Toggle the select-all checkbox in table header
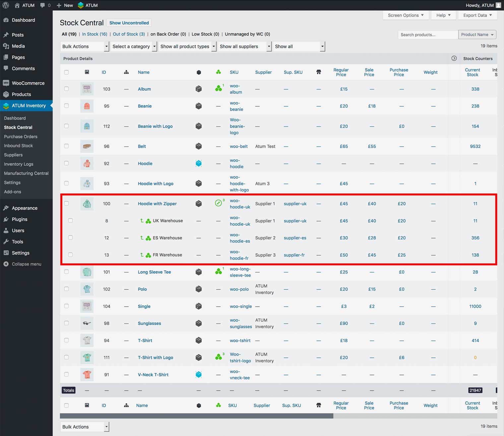Screen dimensions: 504x436 [x=66, y=72]
